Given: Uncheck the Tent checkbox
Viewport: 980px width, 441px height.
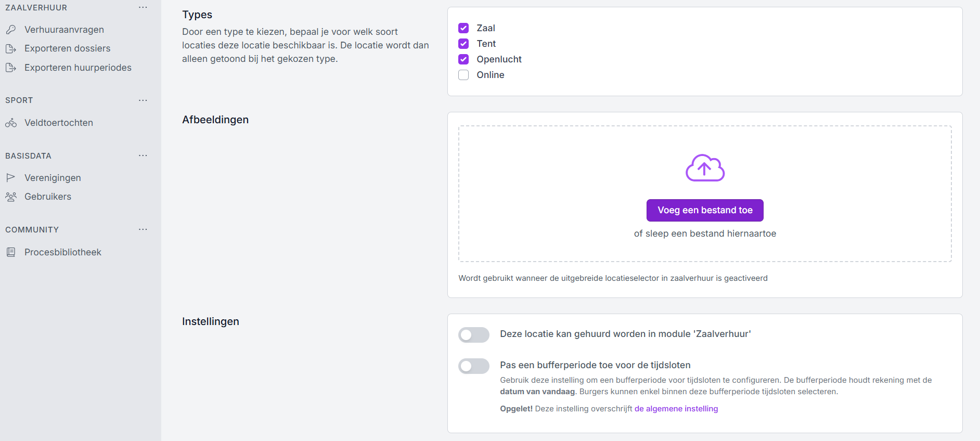Looking at the screenshot, I should [463, 44].
